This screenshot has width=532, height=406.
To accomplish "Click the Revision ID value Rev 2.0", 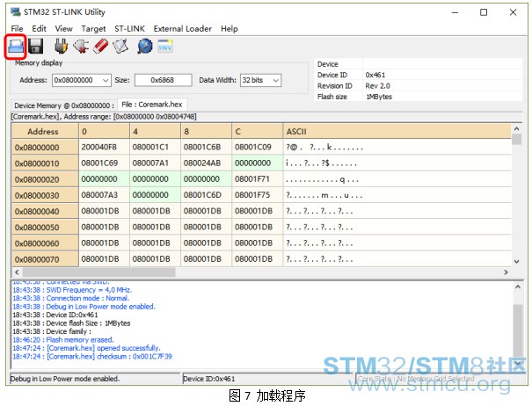I will pyautogui.click(x=377, y=86).
